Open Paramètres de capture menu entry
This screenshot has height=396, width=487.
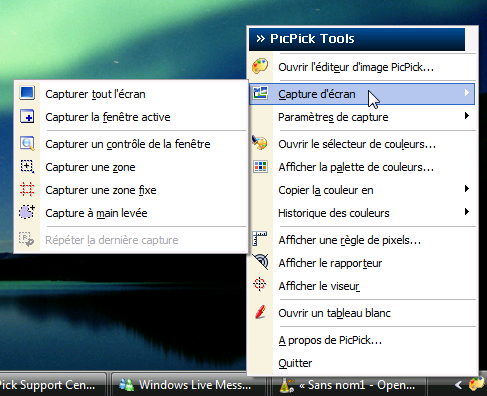pyautogui.click(x=362, y=117)
